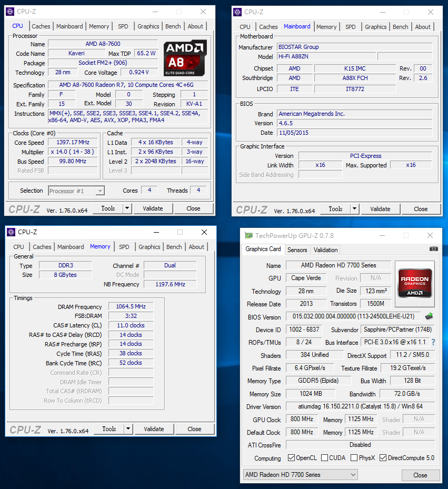Click the BIOS Date field 11/05/2015
Viewport: 448px width, 489px height.
pyautogui.click(x=355, y=133)
